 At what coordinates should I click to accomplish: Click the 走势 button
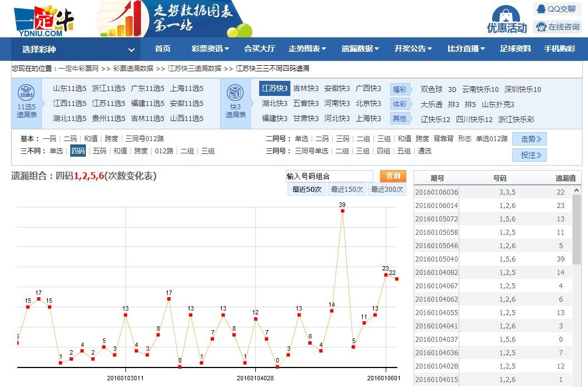[x=529, y=139]
